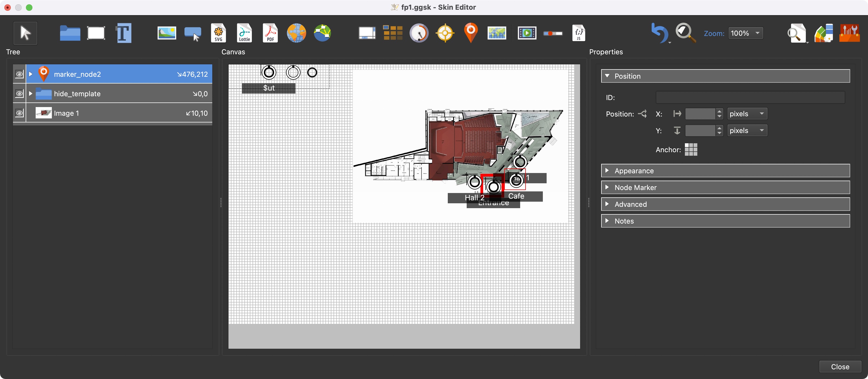Click the ID input field

pyautogui.click(x=750, y=97)
